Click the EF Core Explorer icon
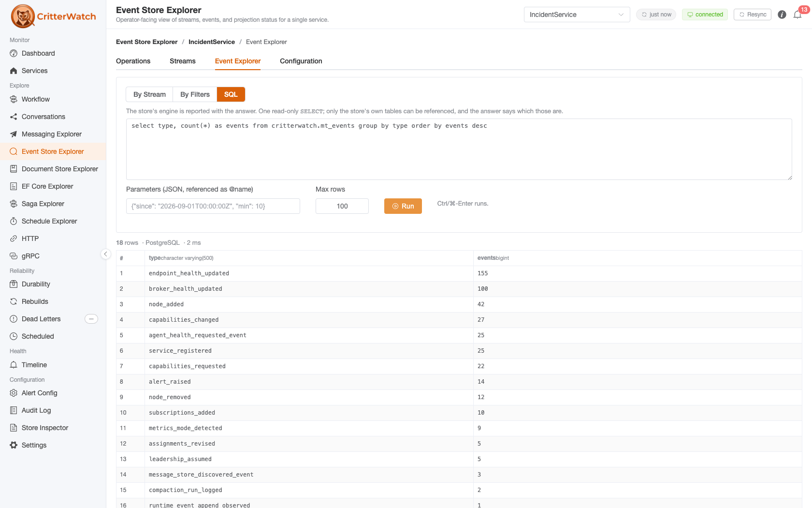812x508 pixels. click(14, 186)
